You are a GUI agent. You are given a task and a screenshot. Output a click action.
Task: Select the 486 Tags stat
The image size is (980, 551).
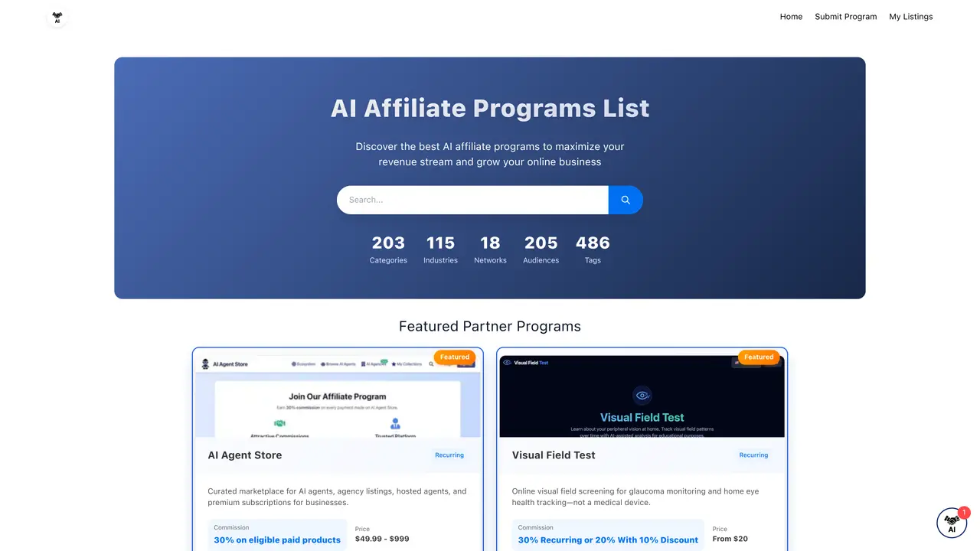click(593, 249)
